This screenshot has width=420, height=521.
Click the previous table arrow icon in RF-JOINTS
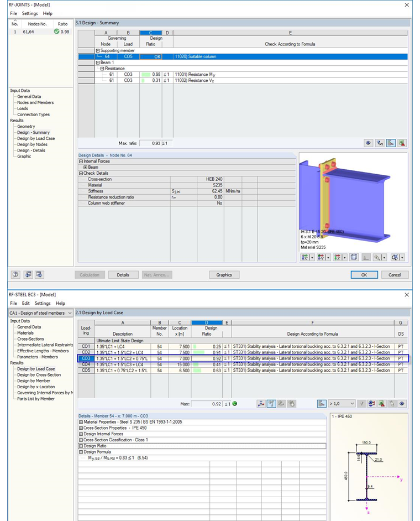pos(28,274)
